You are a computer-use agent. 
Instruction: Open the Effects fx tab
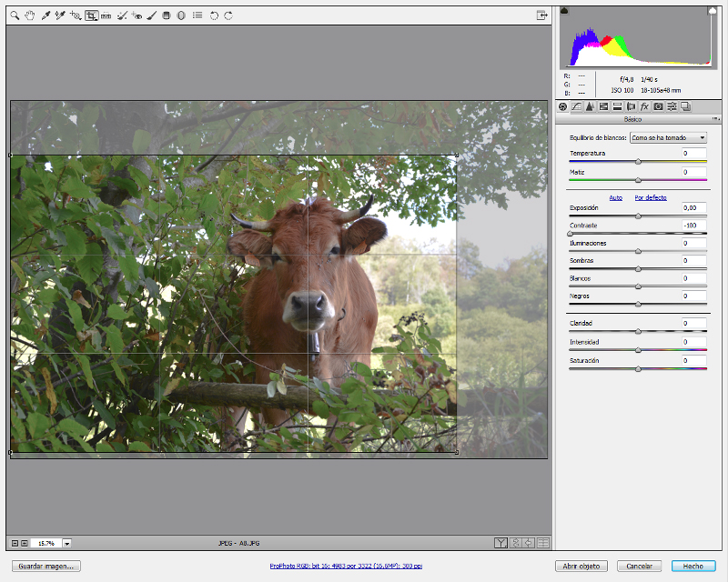644,106
